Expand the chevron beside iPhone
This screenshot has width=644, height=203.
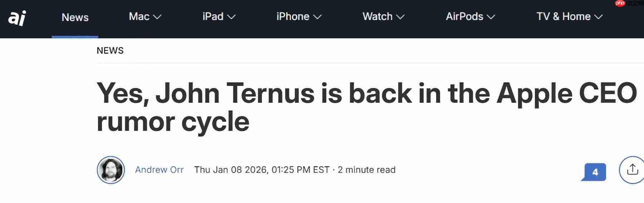point(317,17)
